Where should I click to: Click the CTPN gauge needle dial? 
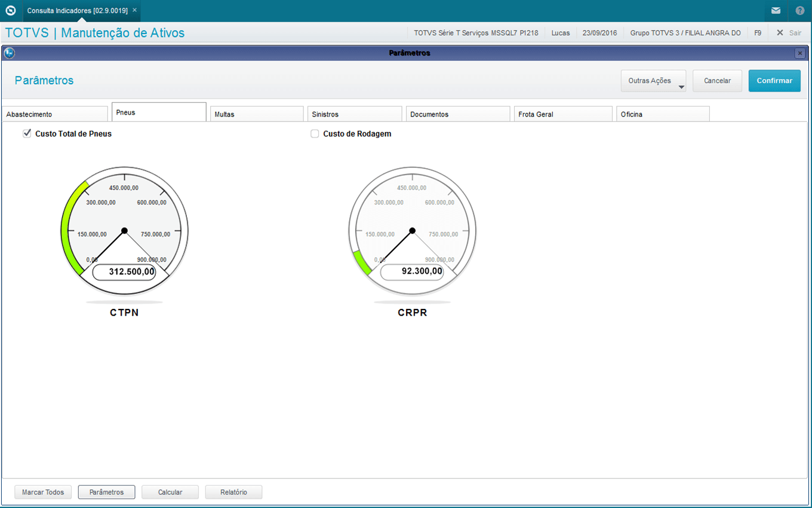(x=124, y=231)
